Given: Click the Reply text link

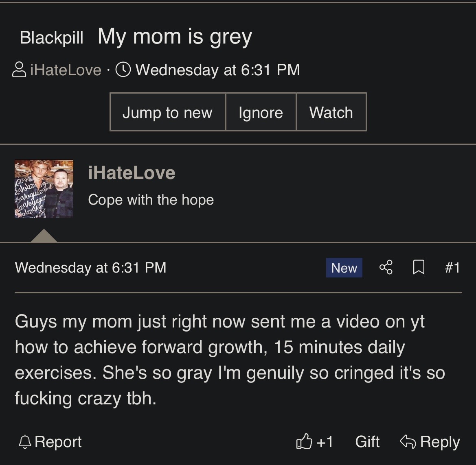Looking at the screenshot, I should 440,442.
